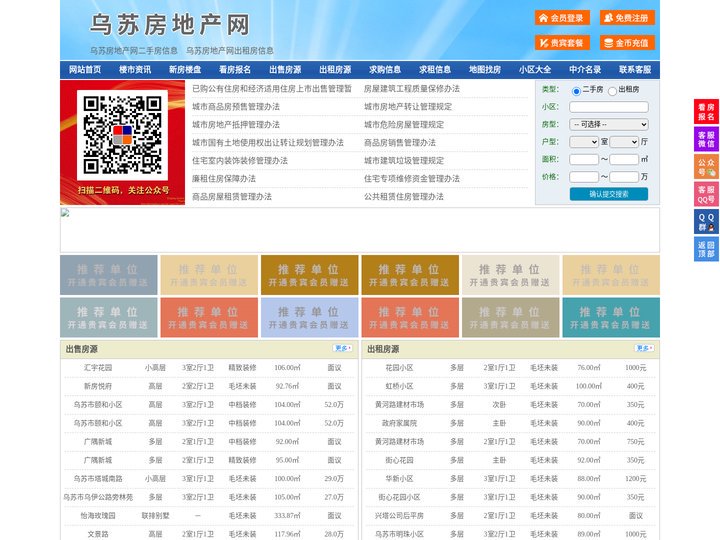Open the 出售房源 navigation item
The height and width of the screenshot is (540, 720).
point(285,70)
